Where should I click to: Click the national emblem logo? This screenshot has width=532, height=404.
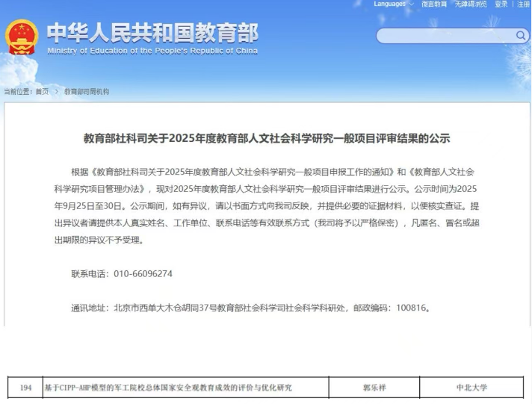pos(21,37)
